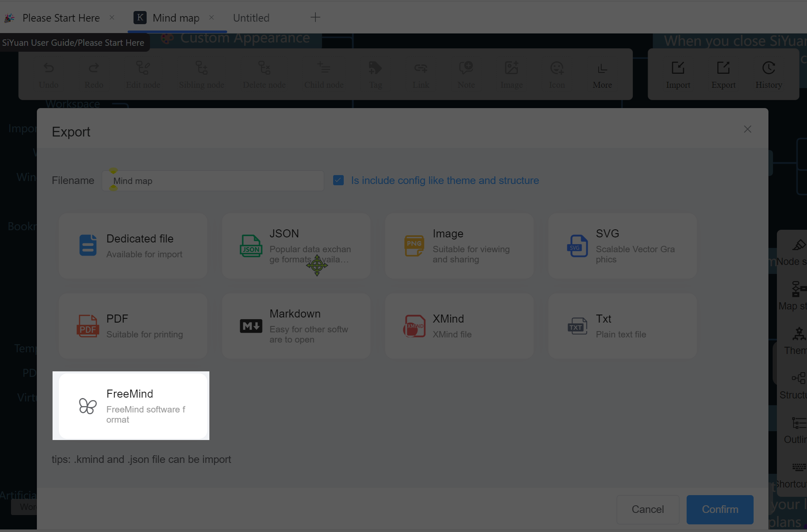Click the PNG image icon
The height and width of the screenshot is (532, 807).
pos(414,246)
